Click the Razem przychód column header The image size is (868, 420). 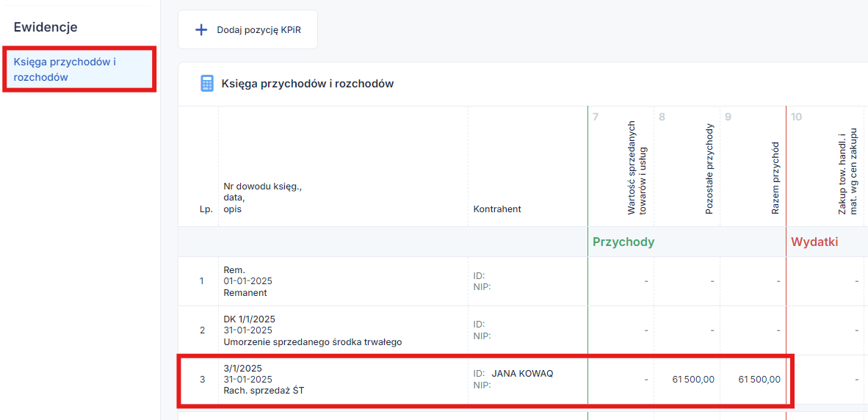pos(776,178)
